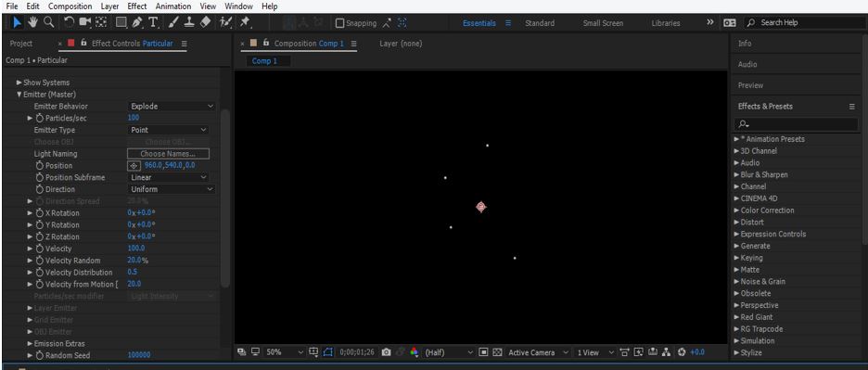Open the Emitter Type Point dropdown

click(x=168, y=130)
